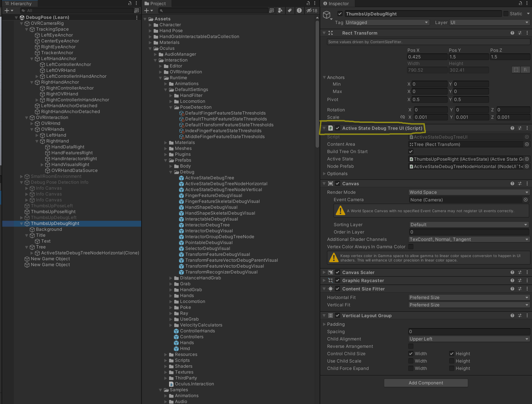This screenshot has height=404, width=532.
Task: Open the Layer dropdown showing UI
Action: 489,23
